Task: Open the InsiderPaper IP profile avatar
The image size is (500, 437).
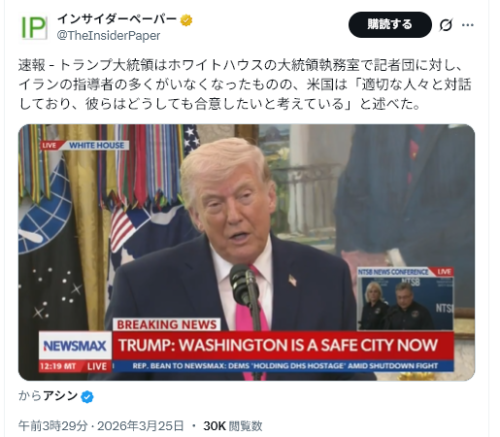Action: coord(34,28)
